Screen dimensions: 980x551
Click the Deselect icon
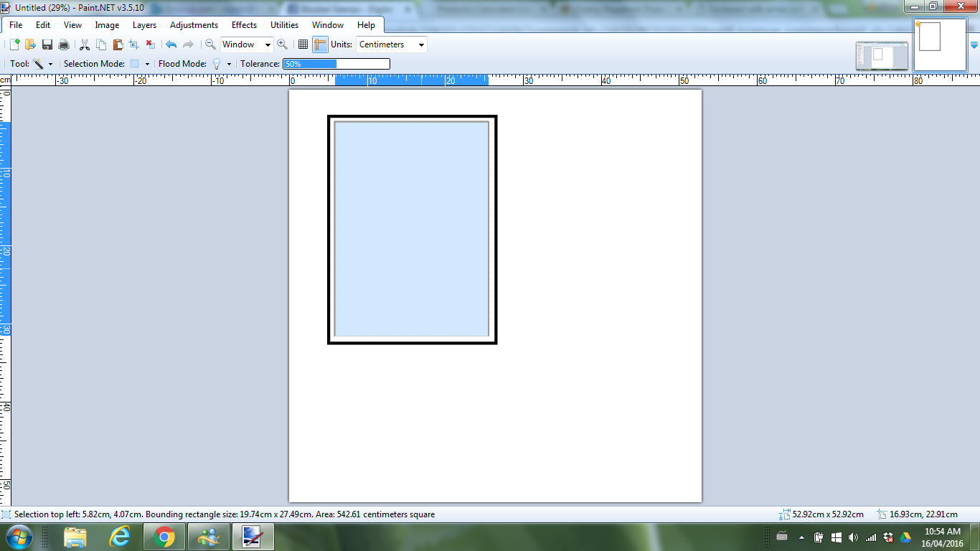point(150,44)
